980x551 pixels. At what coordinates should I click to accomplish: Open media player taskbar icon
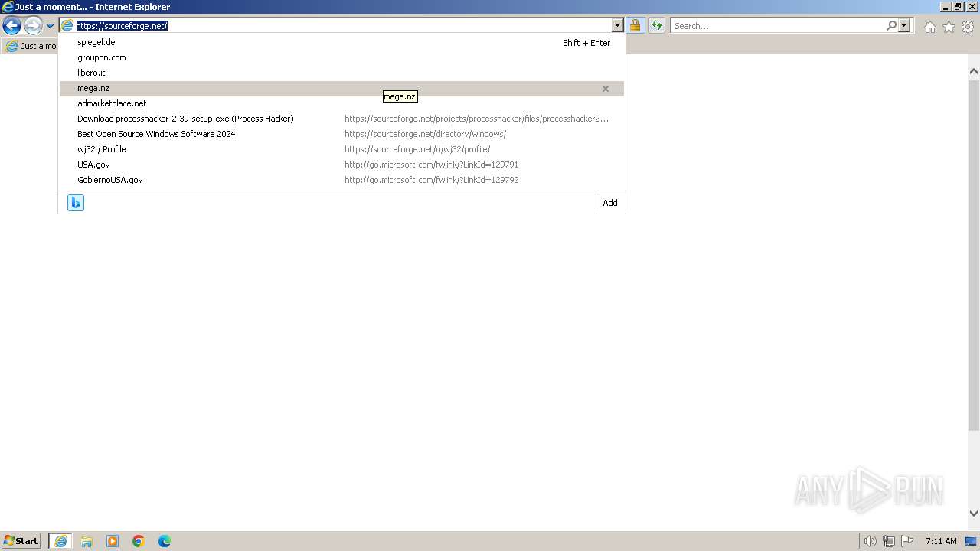pyautogui.click(x=113, y=541)
